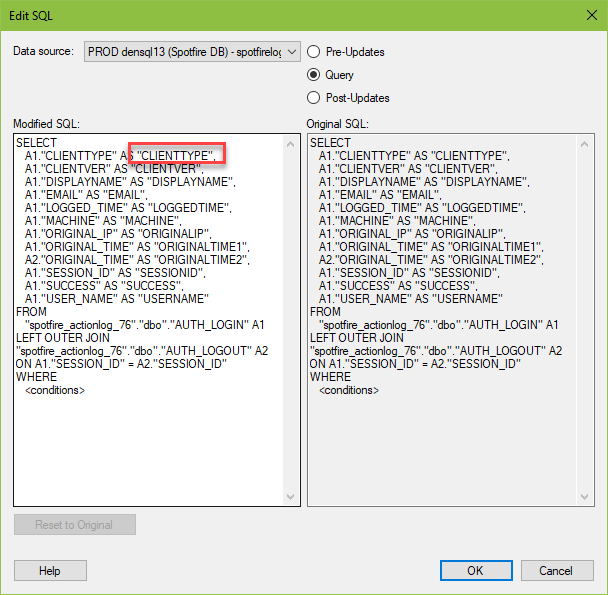
Task: Close the Edit SQL dialog
Action: click(591, 15)
